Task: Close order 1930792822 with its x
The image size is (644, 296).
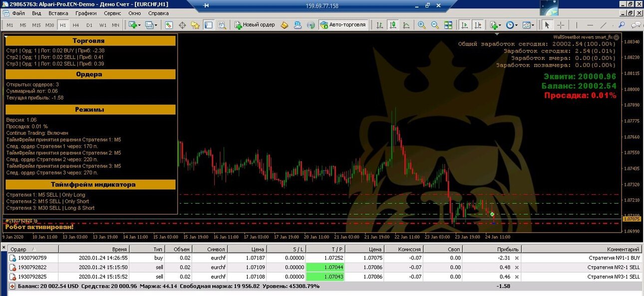Action: (517, 267)
